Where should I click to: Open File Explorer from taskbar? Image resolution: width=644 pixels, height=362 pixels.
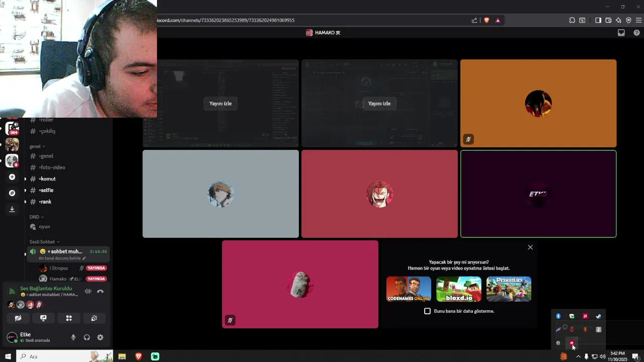[x=122, y=356]
